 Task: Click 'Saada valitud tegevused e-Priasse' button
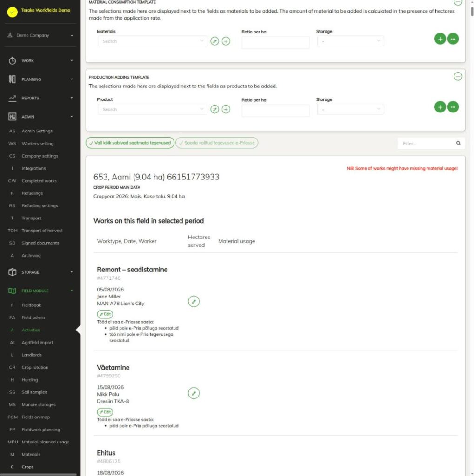click(x=217, y=143)
